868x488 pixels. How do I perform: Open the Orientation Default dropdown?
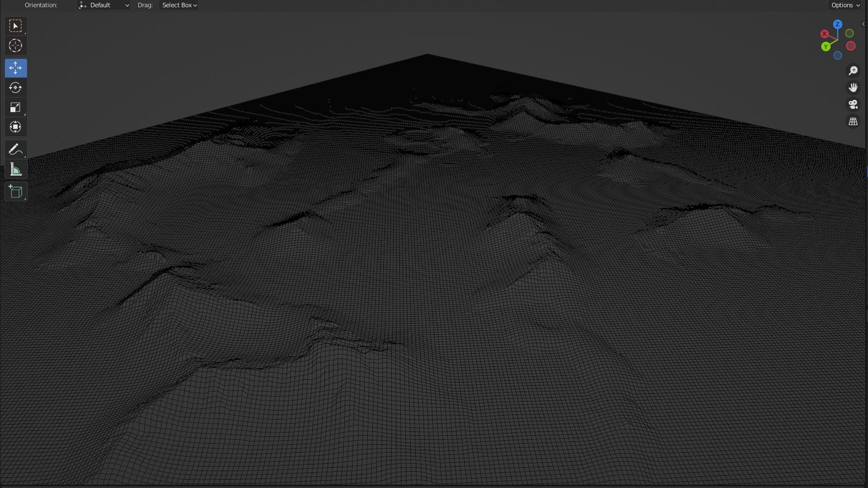click(104, 5)
